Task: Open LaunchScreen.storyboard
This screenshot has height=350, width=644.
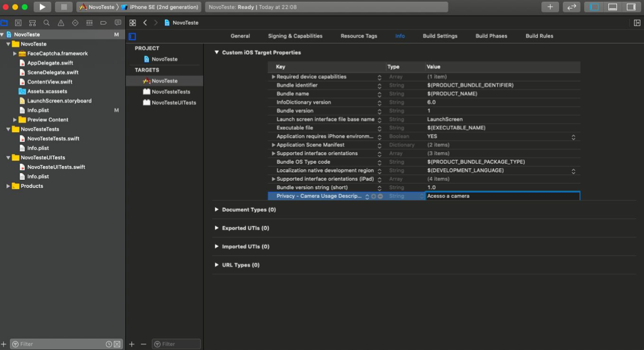Action: (59, 101)
